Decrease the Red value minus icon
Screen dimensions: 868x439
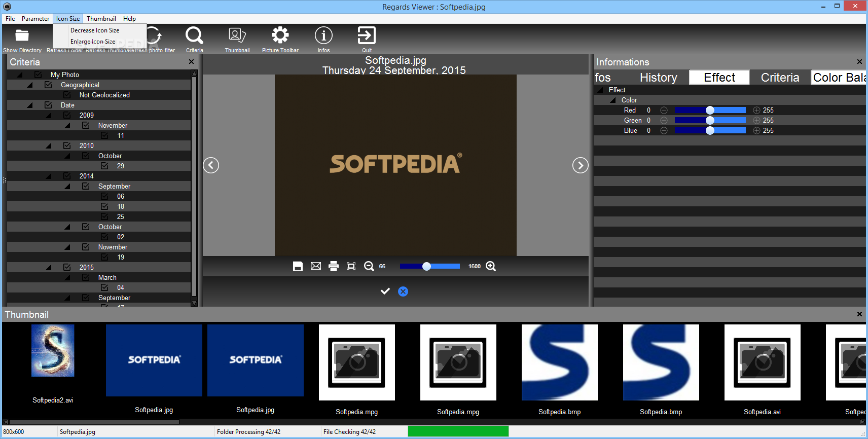[x=664, y=110]
